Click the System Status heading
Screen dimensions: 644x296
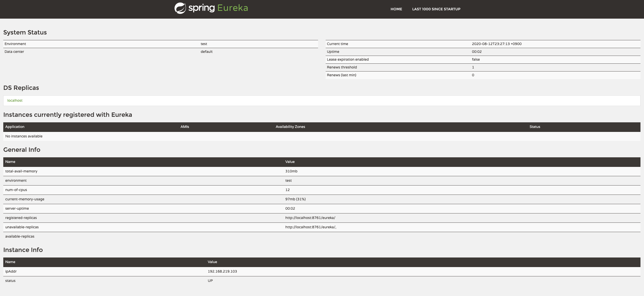(25, 32)
